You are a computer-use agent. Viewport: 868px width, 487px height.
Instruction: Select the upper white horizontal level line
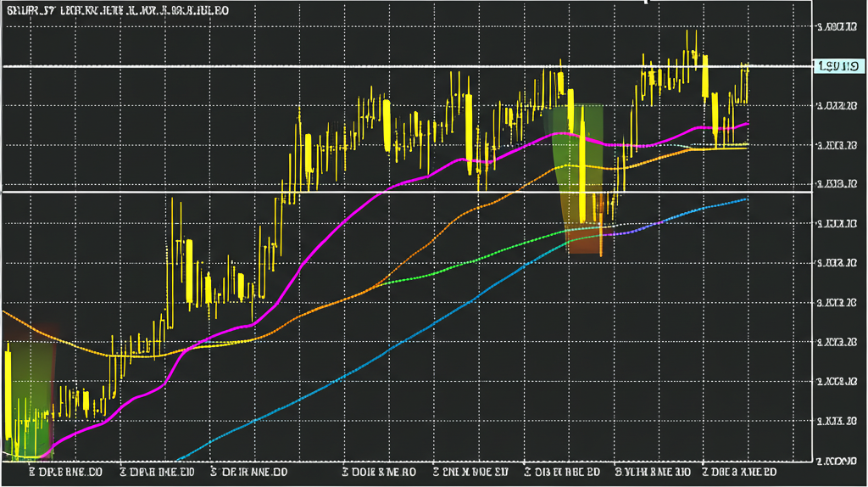[407, 66]
